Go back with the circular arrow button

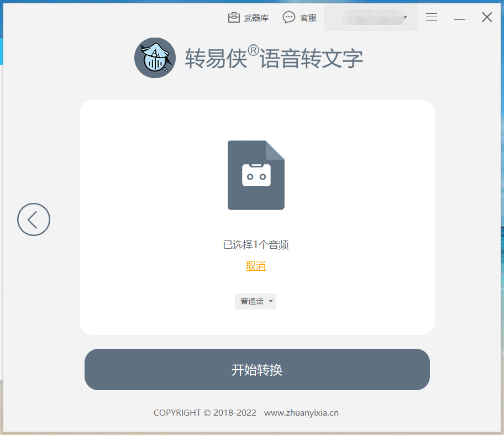(x=34, y=219)
